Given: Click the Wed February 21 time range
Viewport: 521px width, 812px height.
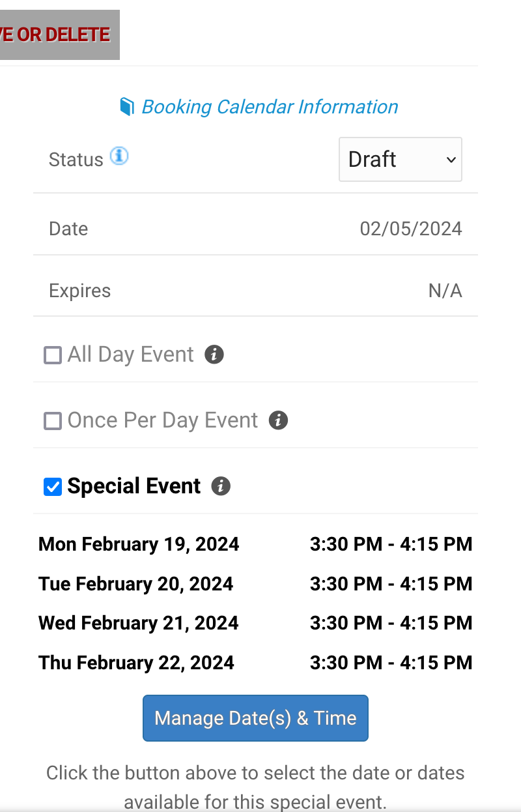Looking at the screenshot, I should pos(391,623).
